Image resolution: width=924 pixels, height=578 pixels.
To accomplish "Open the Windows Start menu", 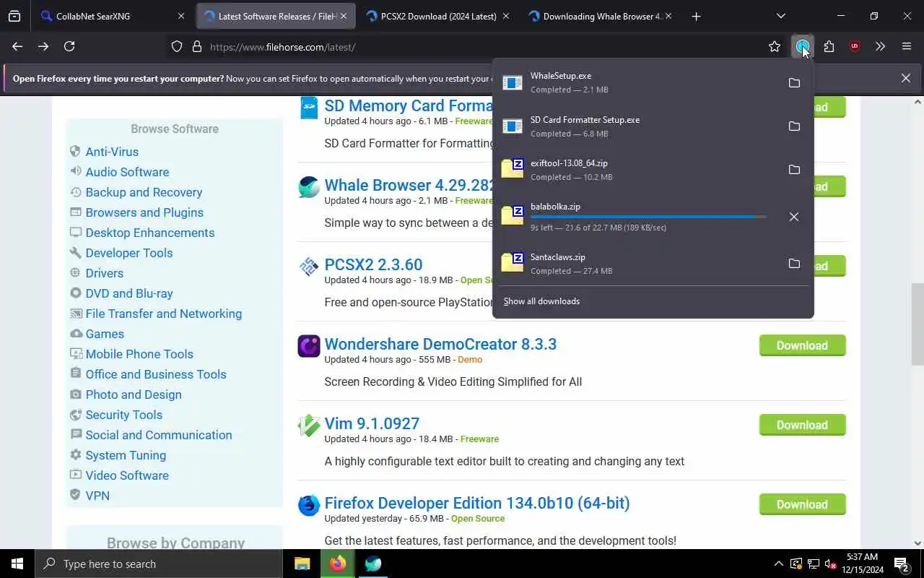I will [x=17, y=564].
